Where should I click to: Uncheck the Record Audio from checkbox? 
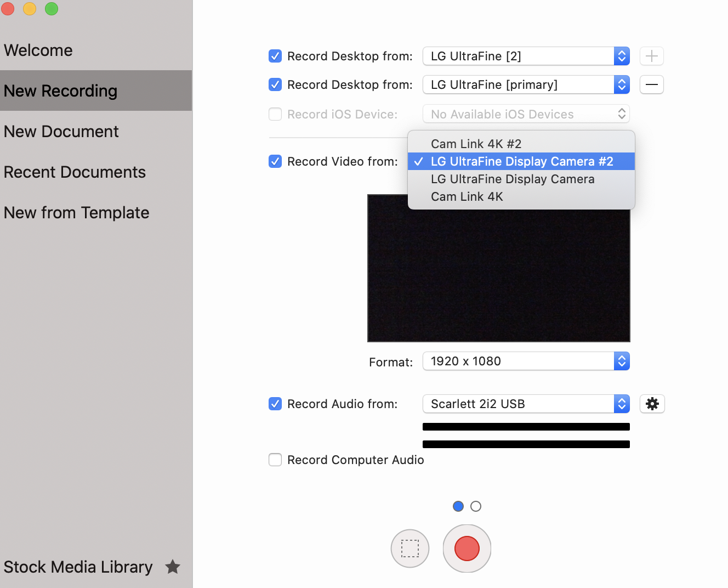coord(275,404)
